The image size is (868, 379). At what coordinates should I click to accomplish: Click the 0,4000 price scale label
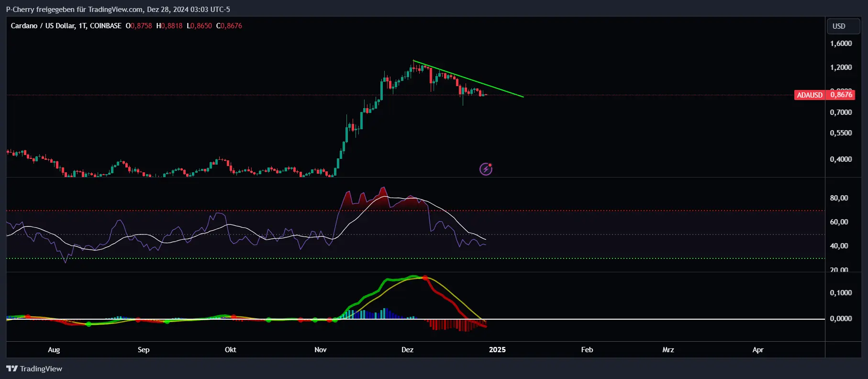[x=841, y=159]
